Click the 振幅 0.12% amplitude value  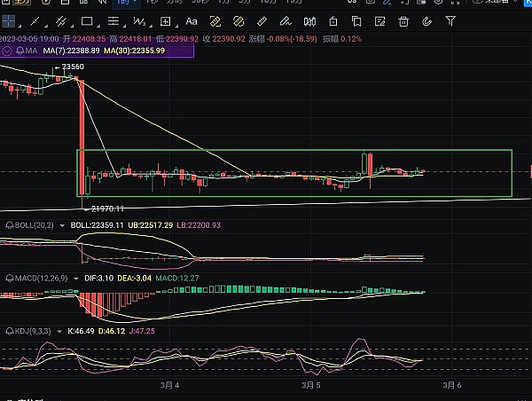342,39
